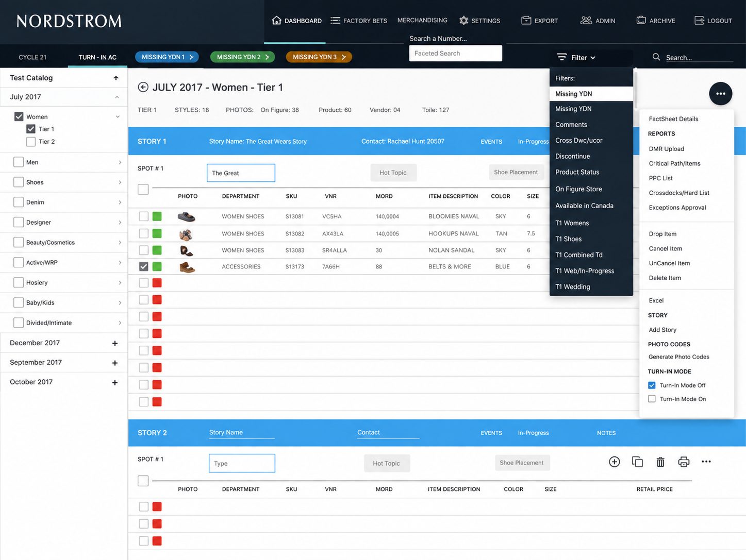Click the Hookups Naval shoe thumbnail
The height and width of the screenshot is (560, 746).
click(x=186, y=234)
